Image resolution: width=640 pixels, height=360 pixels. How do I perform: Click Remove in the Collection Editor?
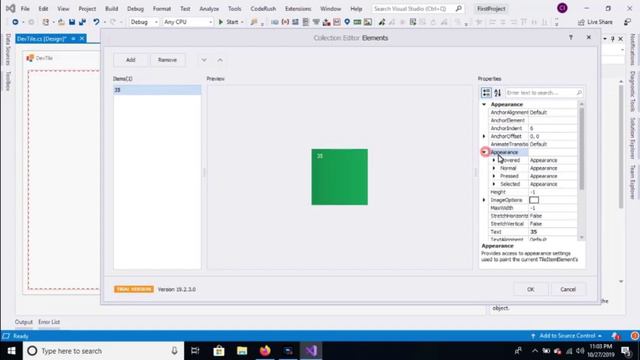[167, 60]
